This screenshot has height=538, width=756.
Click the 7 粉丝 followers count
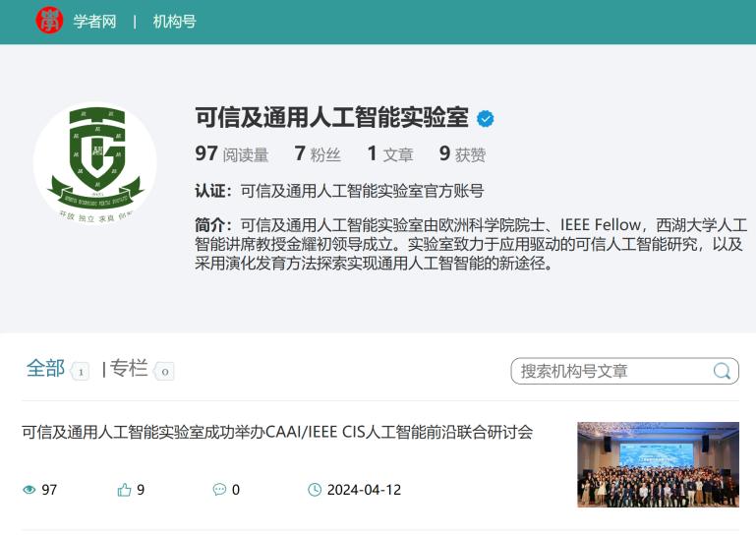point(318,153)
